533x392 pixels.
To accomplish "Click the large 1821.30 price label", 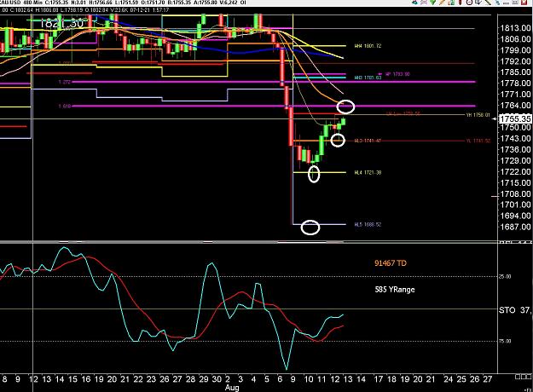I will 61,23.
